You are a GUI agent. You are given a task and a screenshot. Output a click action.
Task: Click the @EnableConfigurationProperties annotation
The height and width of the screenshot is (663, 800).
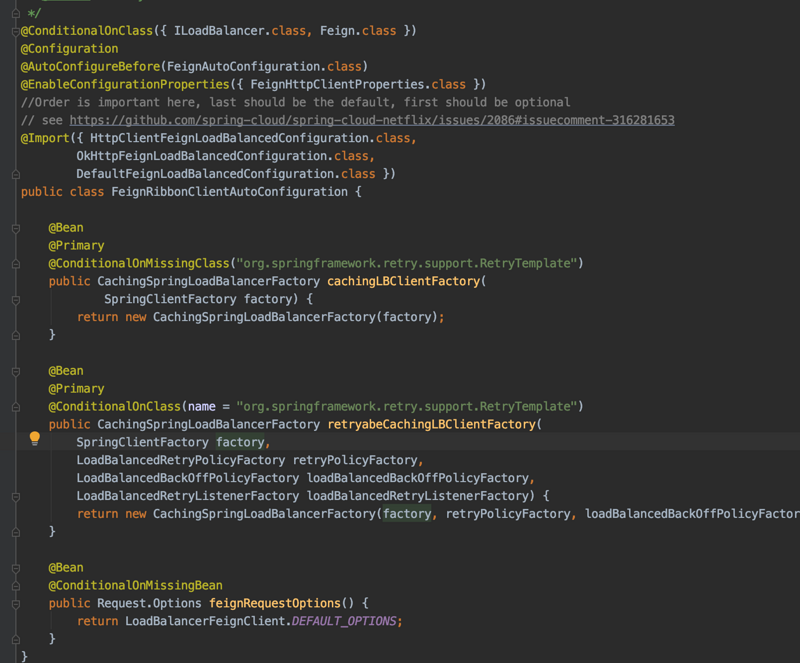point(125,84)
